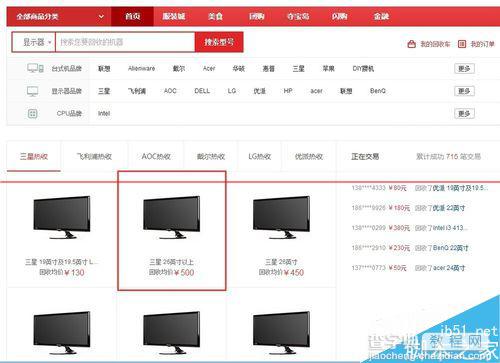500x363 pixels.
Task: Select Intel in the CPU品牌 row
Action: (104, 113)
